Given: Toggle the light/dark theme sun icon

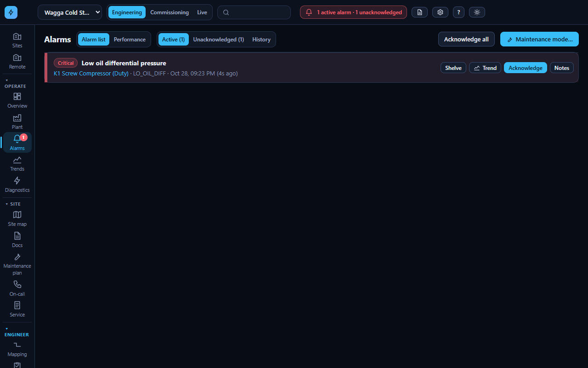Looking at the screenshot, I should pyautogui.click(x=477, y=12).
